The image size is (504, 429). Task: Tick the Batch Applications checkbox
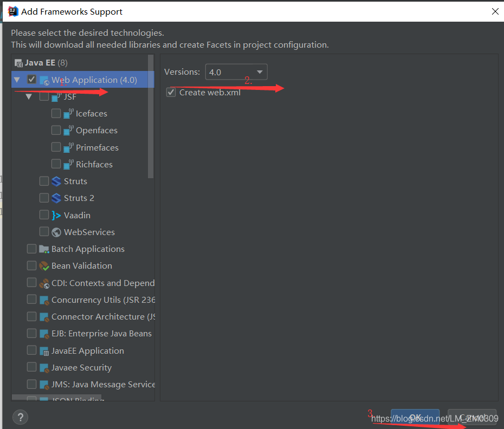click(x=31, y=249)
